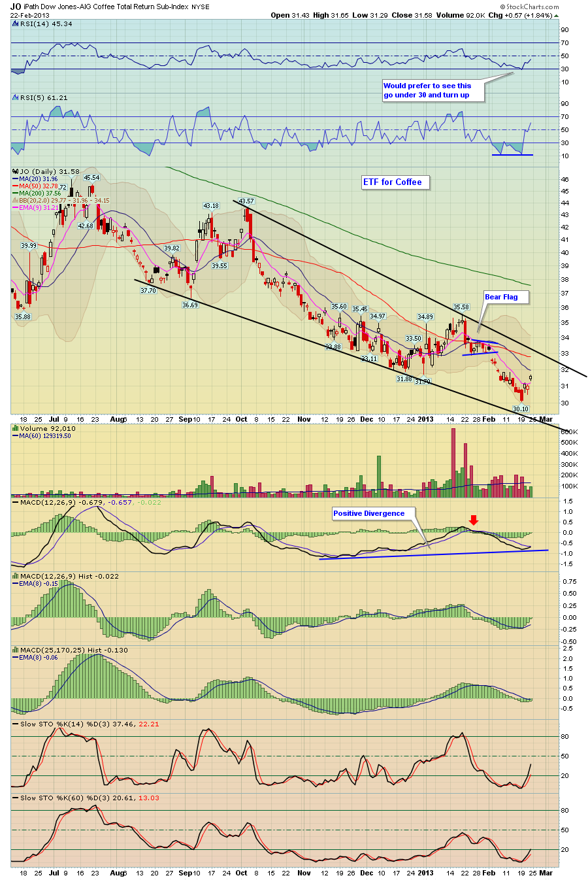Viewport: 588px width, 880px height.
Task: Click the 35.60 price label
Action: tap(338, 307)
